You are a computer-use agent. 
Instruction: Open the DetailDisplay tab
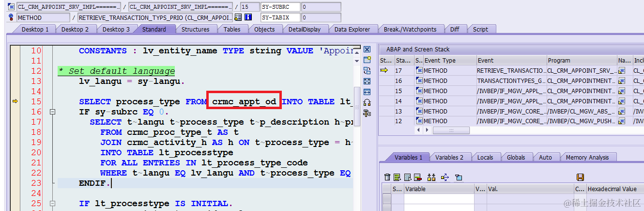click(x=305, y=29)
